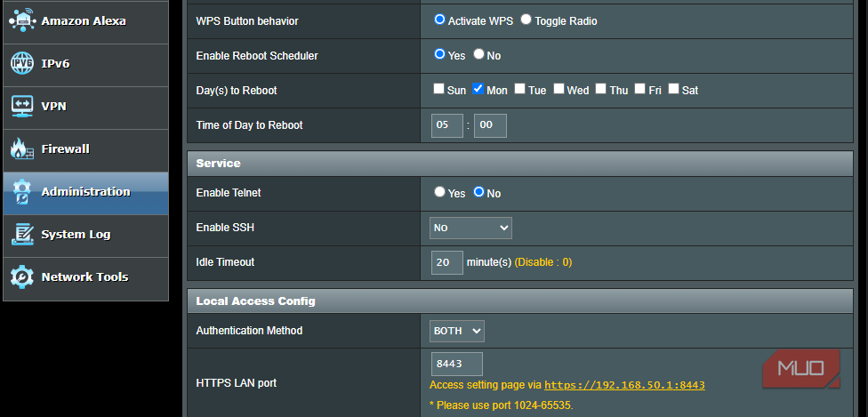868x417 pixels.
Task: Choose Yes for Enable Telnet
Action: click(x=439, y=192)
